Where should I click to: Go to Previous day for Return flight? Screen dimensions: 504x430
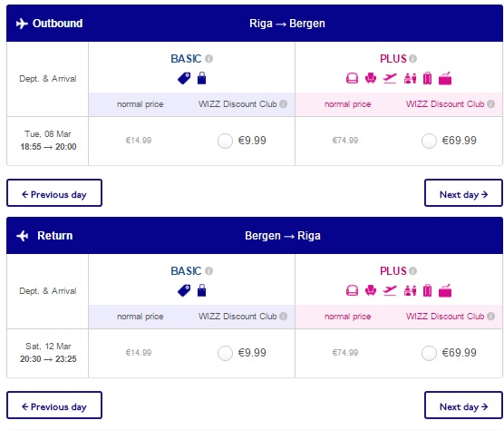54,406
